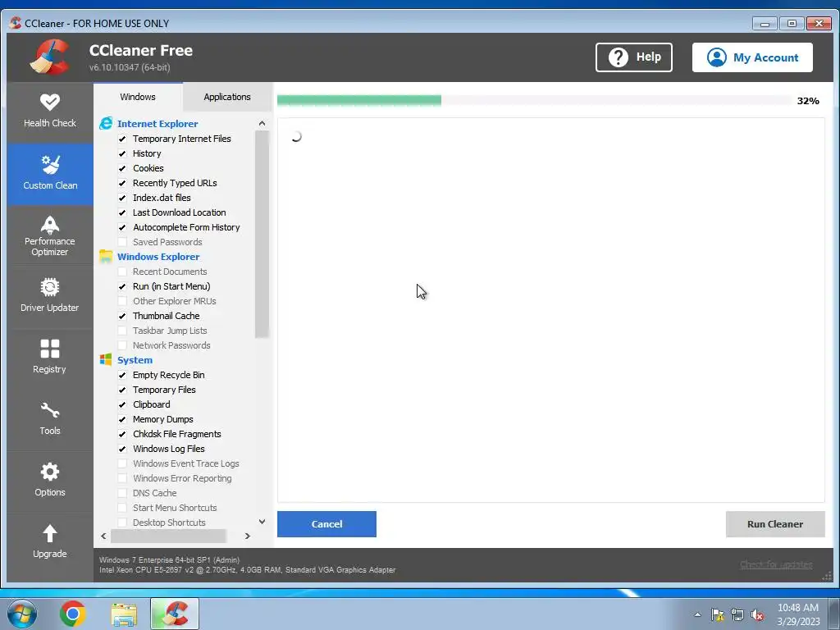Click the list scroll down arrow
The image size is (840, 630).
pos(262,521)
